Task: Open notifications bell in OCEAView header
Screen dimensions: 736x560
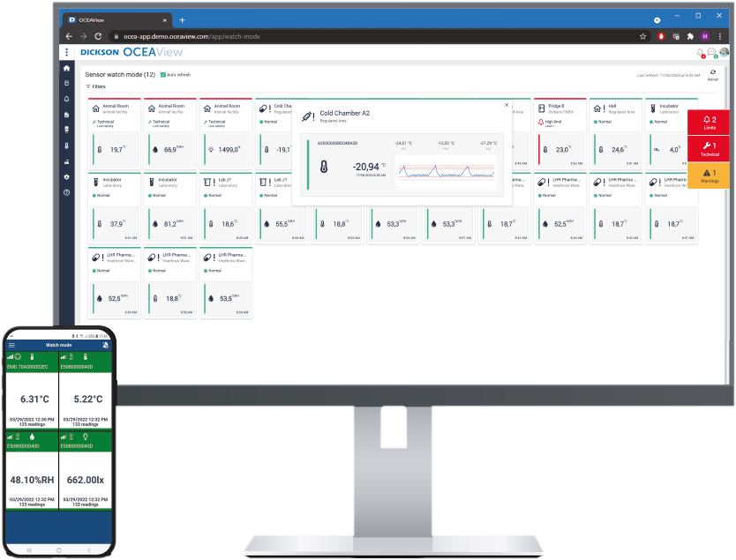Action: 701,53
